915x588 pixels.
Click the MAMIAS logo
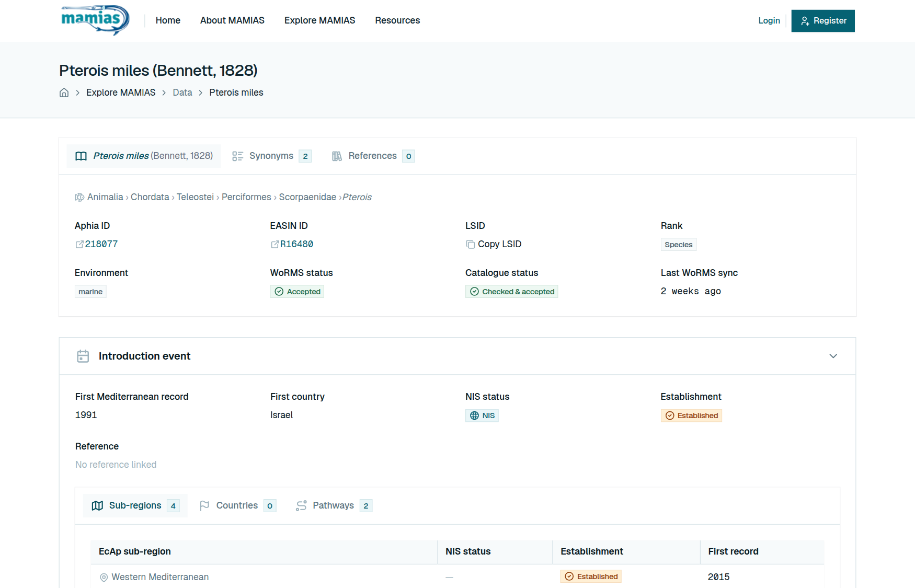[x=95, y=20]
